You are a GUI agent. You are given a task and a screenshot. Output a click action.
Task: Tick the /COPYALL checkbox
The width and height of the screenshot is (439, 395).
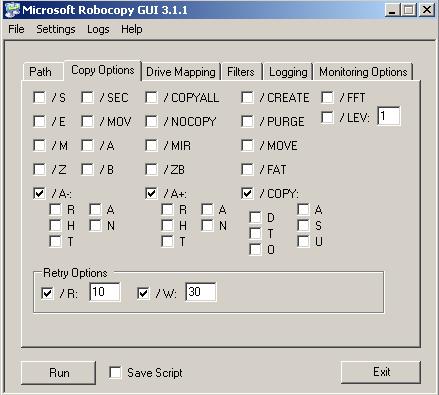coord(152,98)
